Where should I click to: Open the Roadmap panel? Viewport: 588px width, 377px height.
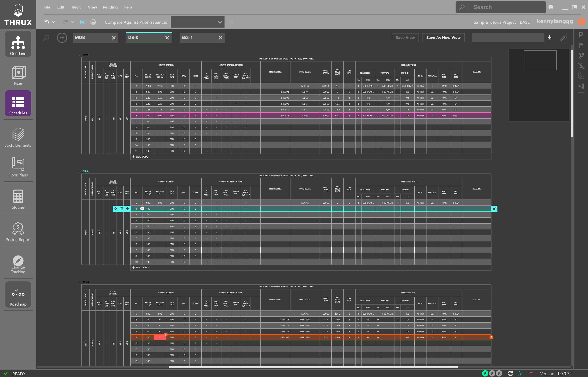pos(18,294)
